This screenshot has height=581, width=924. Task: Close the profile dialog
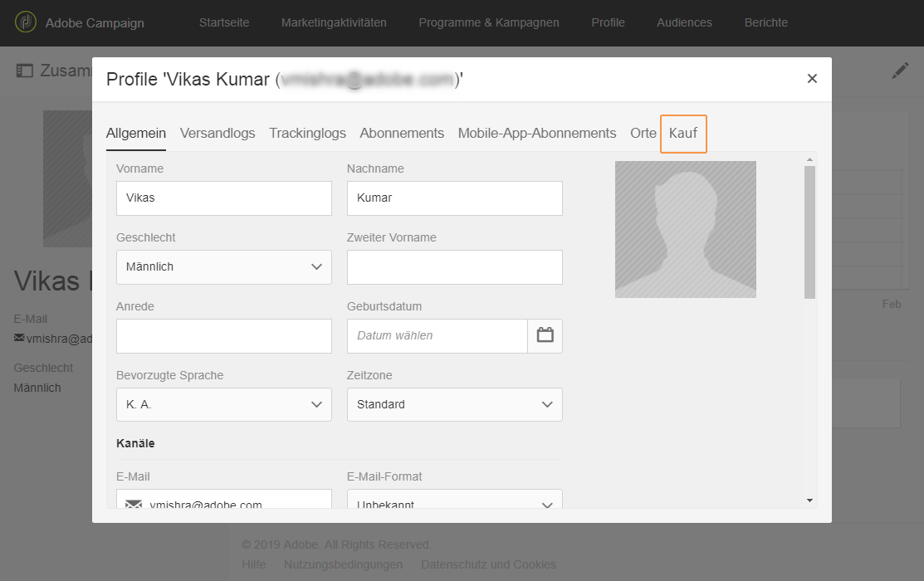coord(812,79)
